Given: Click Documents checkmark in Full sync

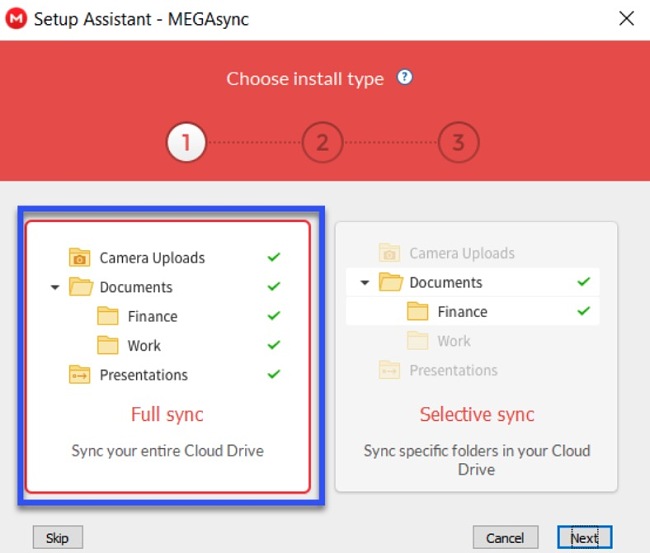Looking at the screenshot, I should [274, 286].
